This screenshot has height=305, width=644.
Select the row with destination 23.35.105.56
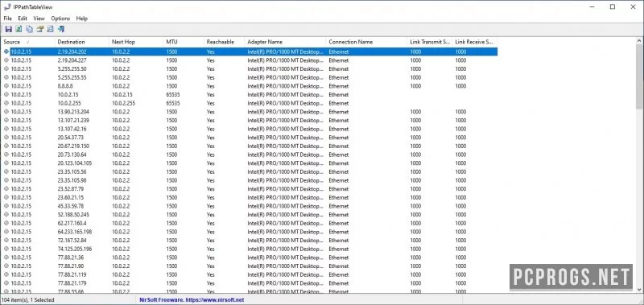249,172
